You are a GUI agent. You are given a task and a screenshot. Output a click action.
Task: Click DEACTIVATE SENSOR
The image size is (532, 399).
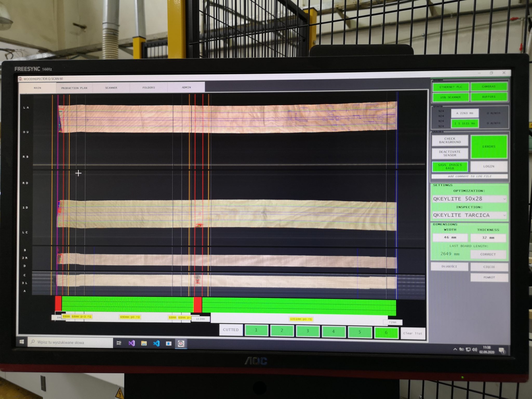tap(450, 153)
